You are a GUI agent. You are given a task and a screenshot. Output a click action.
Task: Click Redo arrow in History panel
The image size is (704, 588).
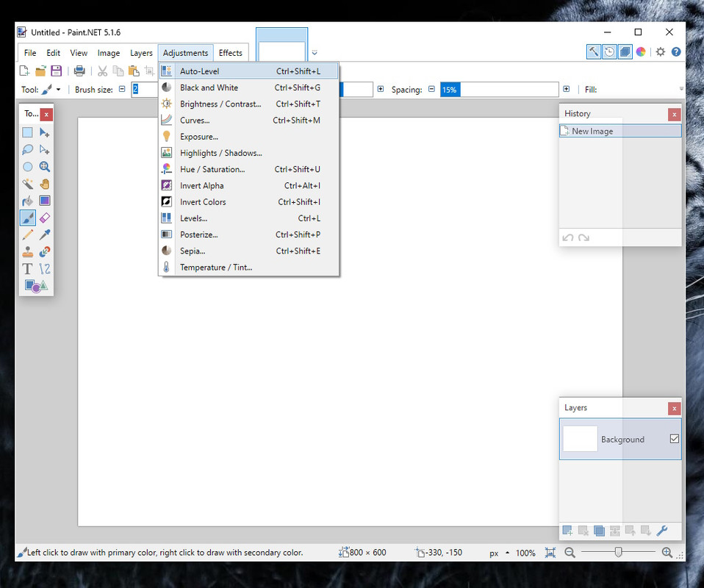point(583,237)
